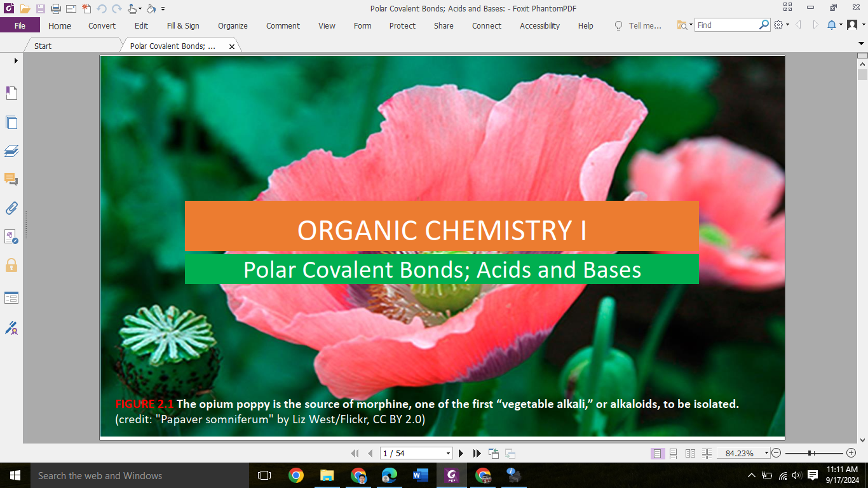Click the zoom slider handle
This screenshot has width=868, height=488.
[x=810, y=453]
